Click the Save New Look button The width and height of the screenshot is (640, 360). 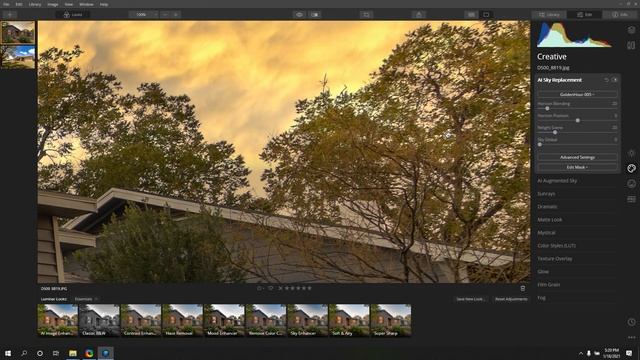coord(470,299)
